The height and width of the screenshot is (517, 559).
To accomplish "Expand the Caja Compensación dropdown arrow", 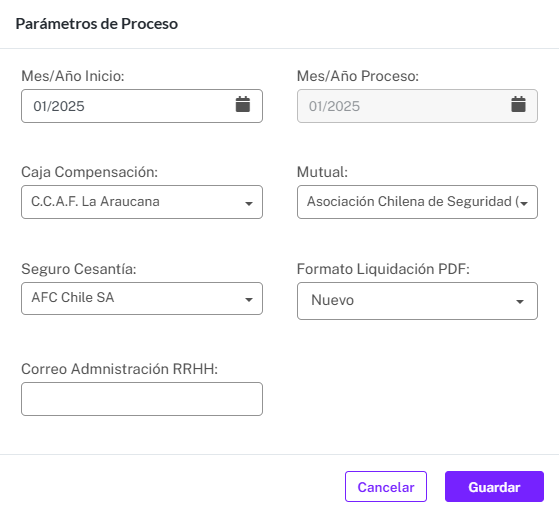I will pos(248,204).
